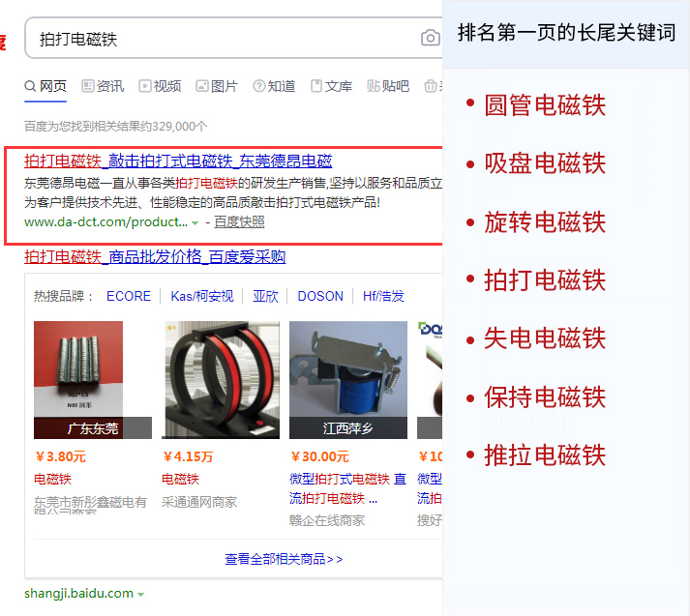Open the 百度快照 cached link

point(239,221)
